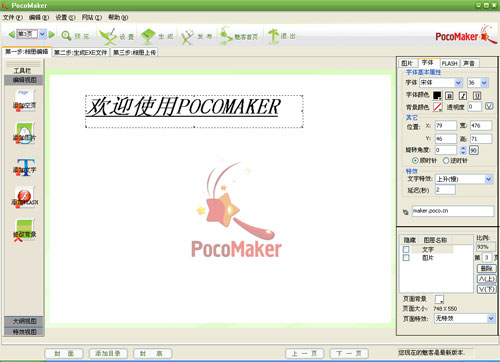Expand the font size dropdown
The height and width of the screenshot is (362, 500).
(478, 83)
